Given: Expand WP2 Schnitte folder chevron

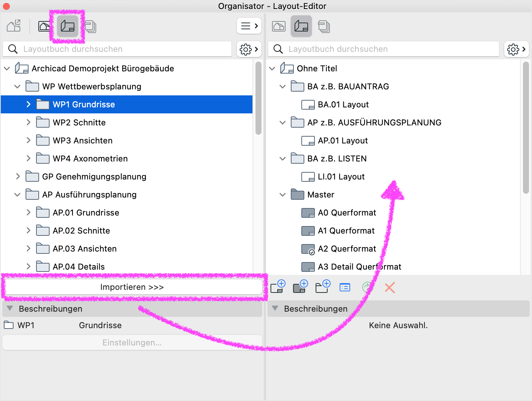Looking at the screenshot, I should pyautogui.click(x=28, y=122).
